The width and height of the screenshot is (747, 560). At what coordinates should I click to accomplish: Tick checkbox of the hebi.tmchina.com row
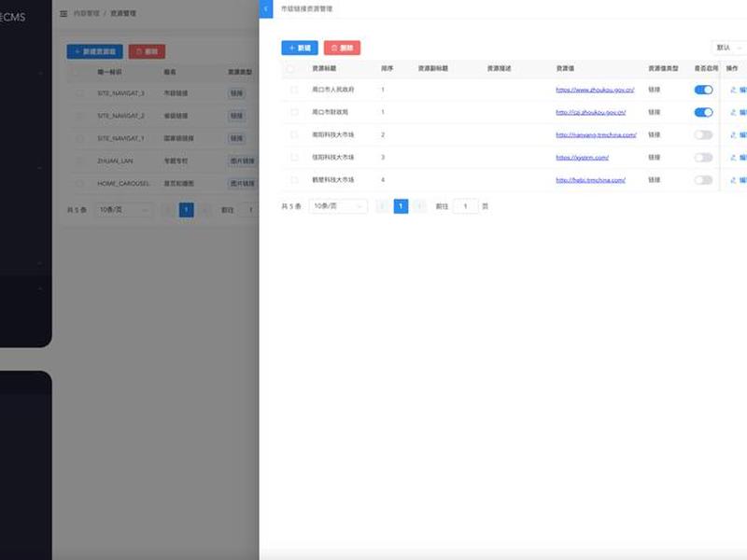point(294,180)
